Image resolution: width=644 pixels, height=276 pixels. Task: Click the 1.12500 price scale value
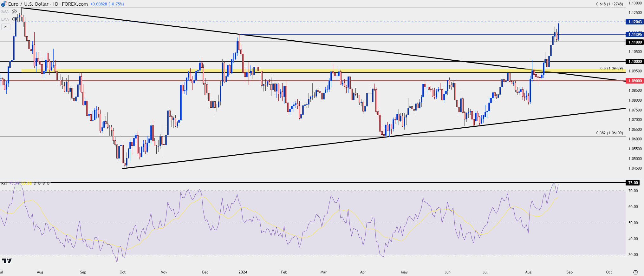635,13
